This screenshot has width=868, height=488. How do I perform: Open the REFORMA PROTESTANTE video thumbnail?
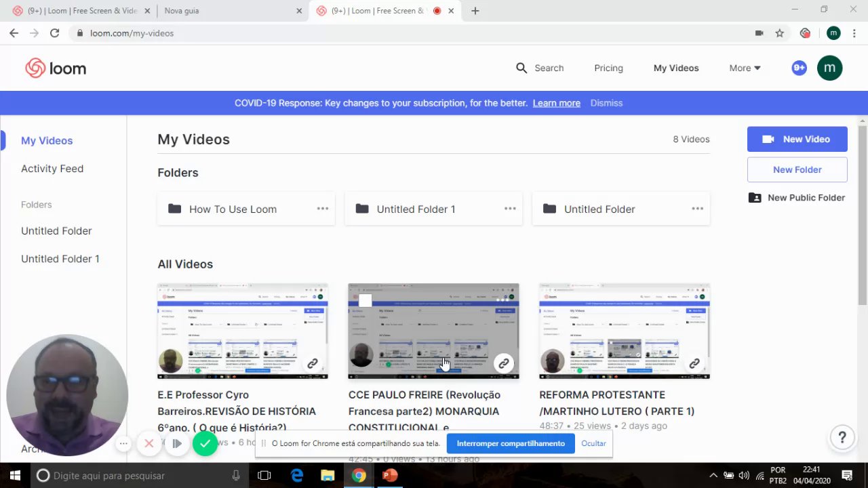(625, 331)
